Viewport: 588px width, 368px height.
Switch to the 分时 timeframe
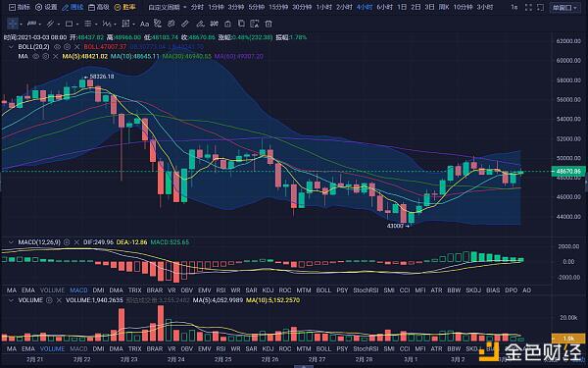(x=197, y=7)
